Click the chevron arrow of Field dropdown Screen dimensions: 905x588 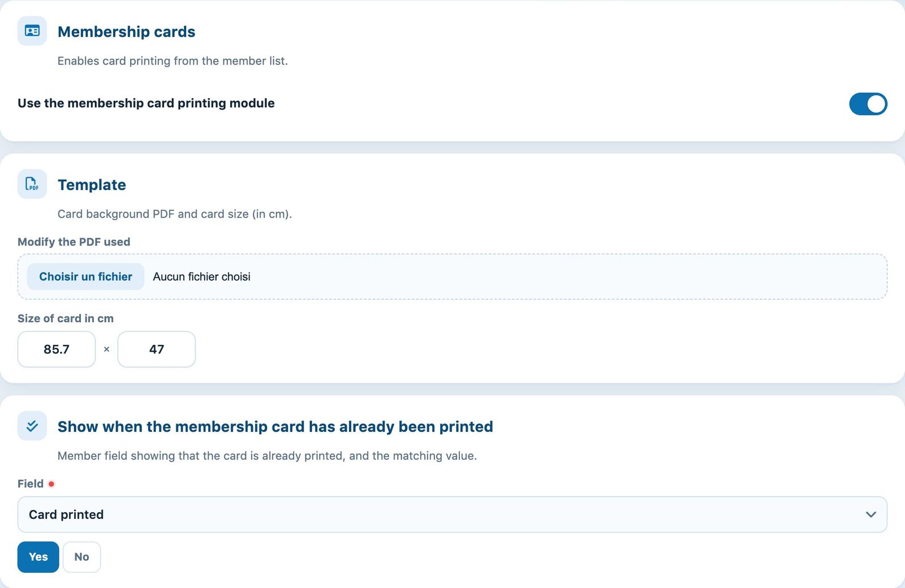point(871,514)
